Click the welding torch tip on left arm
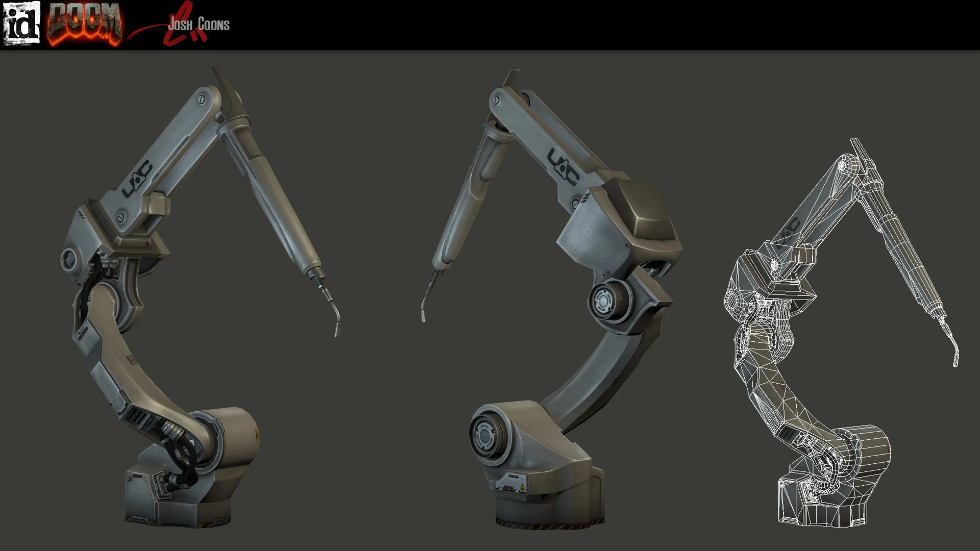The height and width of the screenshot is (551, 980). 337,329
